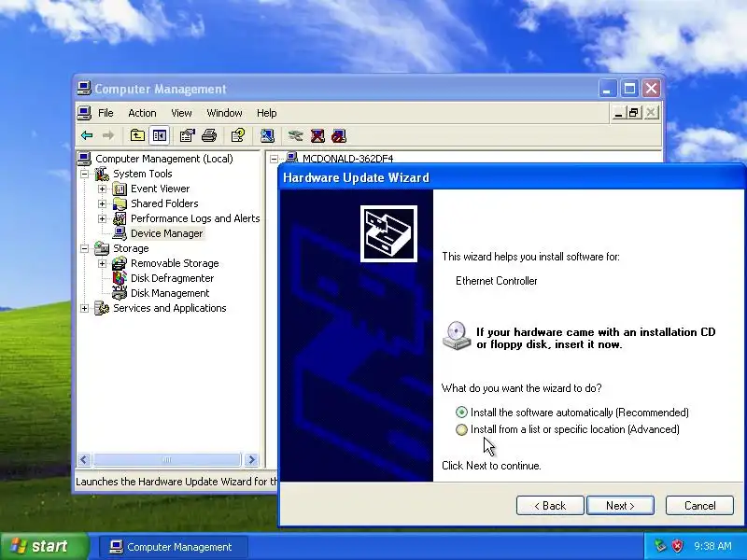The height and width of the screenshot is (560, 747).
Task: Click the Print toolbar icon
Action: [209, 135]
